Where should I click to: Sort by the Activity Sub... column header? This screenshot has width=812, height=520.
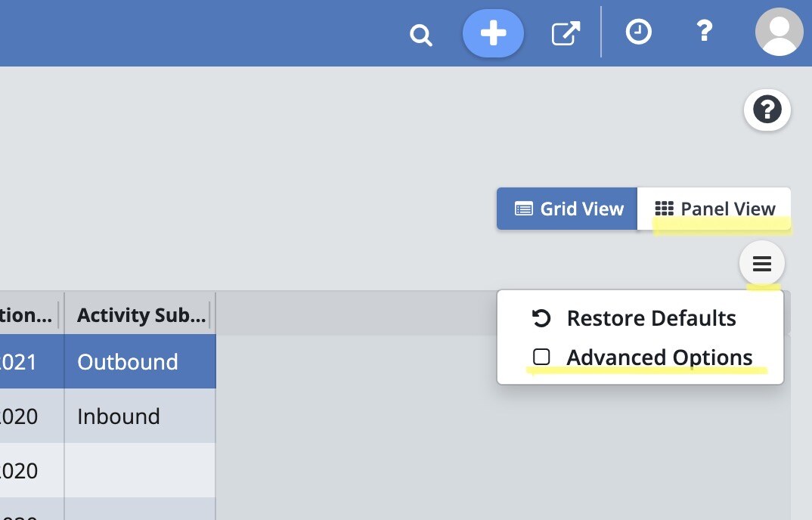pyautogui.click(x=141, y=315)
